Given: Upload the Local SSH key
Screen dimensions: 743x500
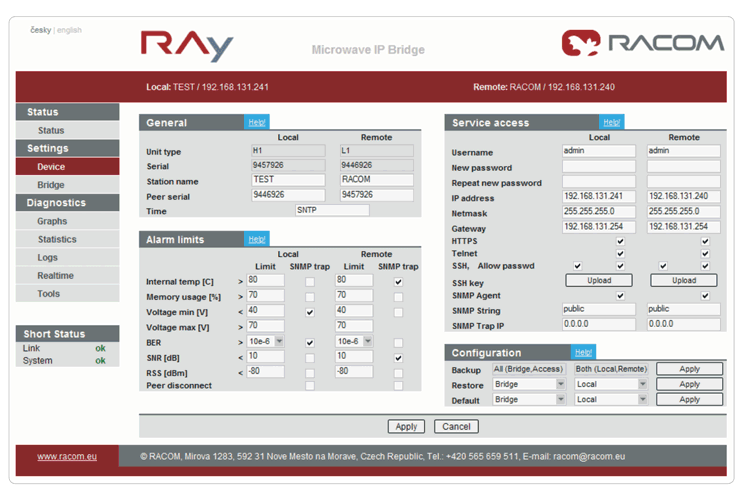Looking at the screenshot, I should point(598,280).
